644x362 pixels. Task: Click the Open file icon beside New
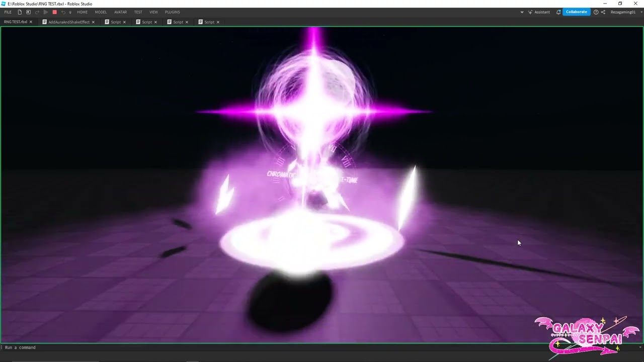click(28, 12)
